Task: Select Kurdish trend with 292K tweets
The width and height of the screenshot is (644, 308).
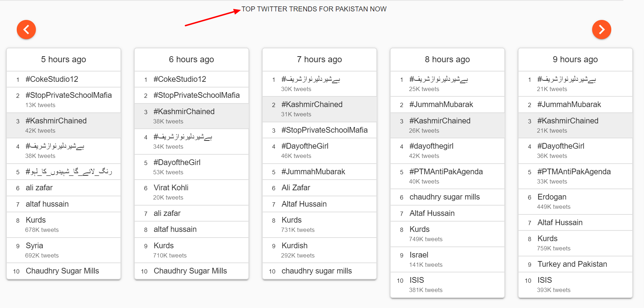Action: pos(320,250)
